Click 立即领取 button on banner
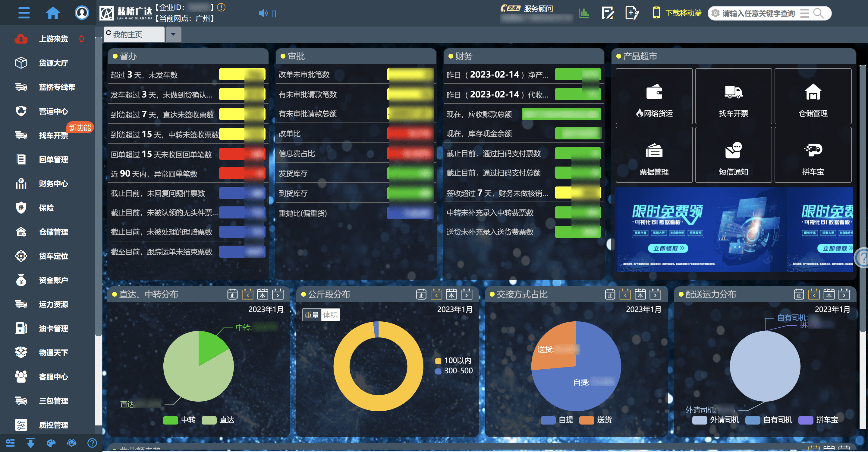This screenshot has height=452, width=868. (x=668, y=248)
